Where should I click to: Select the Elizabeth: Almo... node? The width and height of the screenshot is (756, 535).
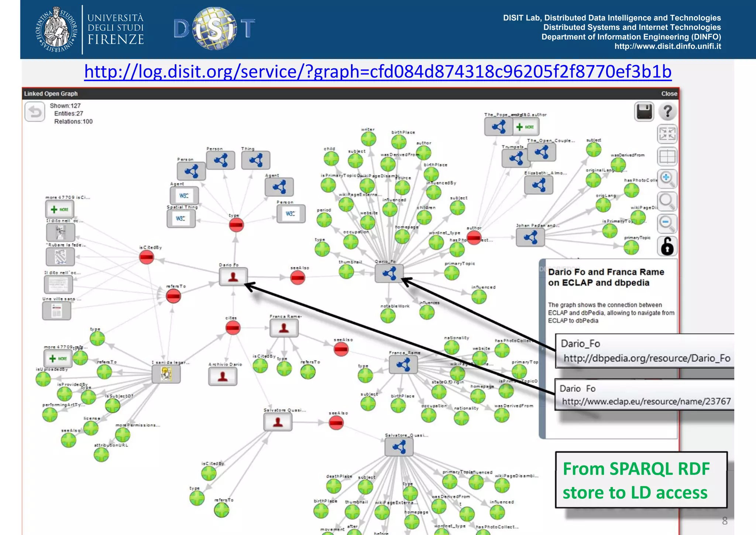coord(539,185)
